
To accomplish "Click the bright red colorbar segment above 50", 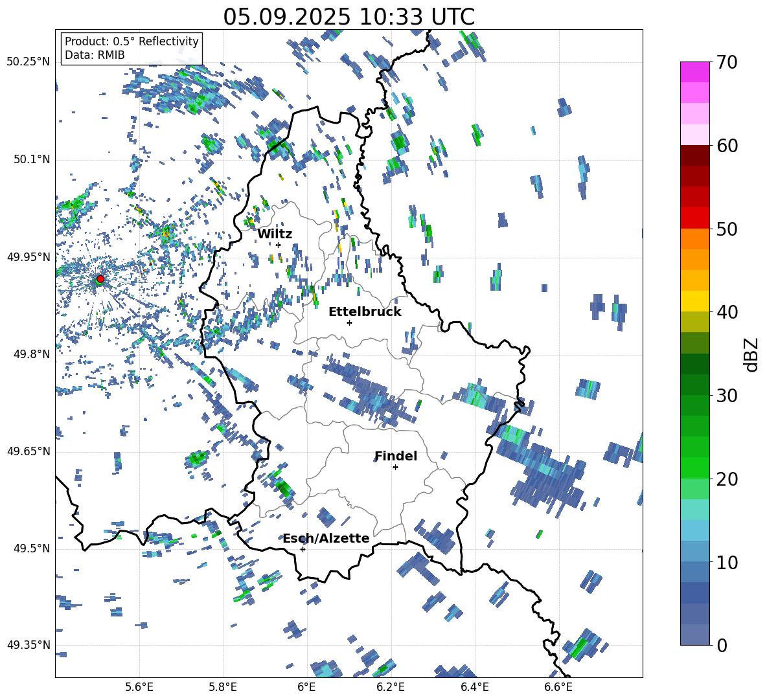I will click(x=694, y=218).
